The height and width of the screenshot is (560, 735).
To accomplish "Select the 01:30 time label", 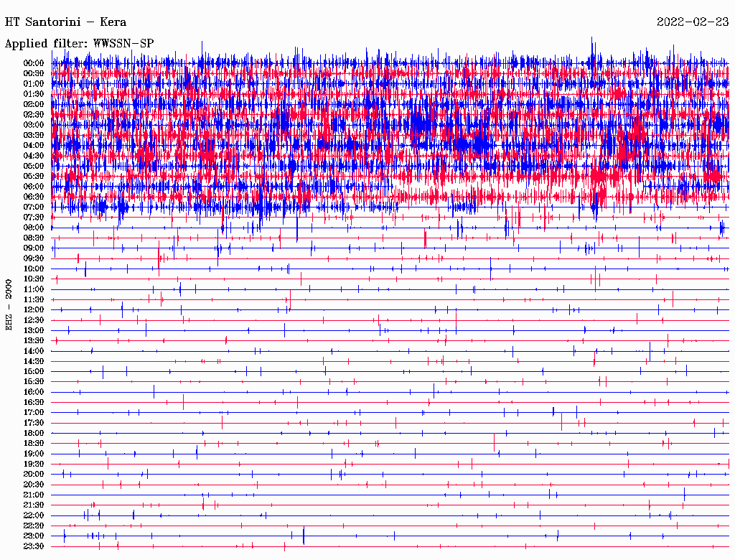I will (x=34, y=94).
